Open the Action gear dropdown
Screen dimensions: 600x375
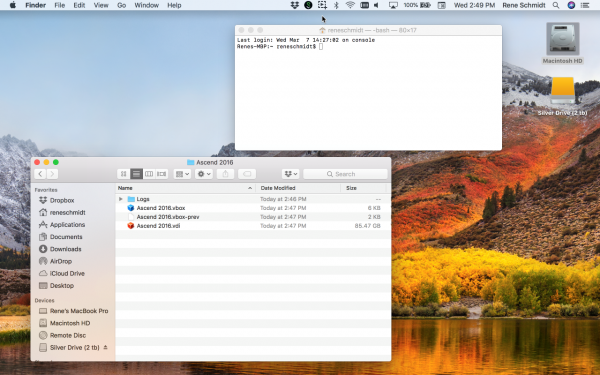(204, 174)
